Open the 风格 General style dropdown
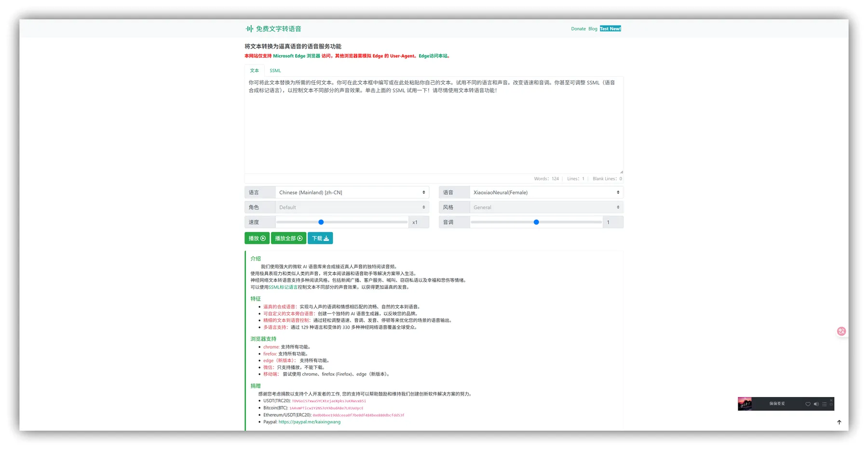This screenshot has height=450, width=868. [x=546, y=208]
